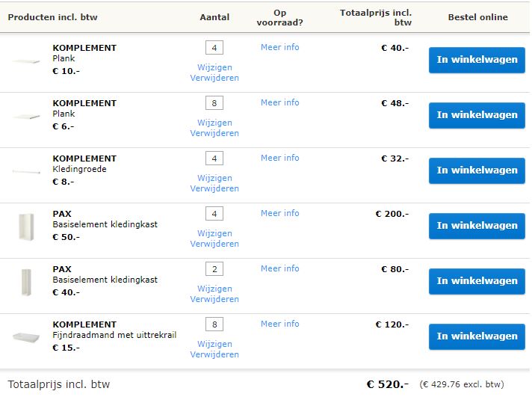Click Wijzigen for the Fijndraadmand item
The height and width of the screenshot is (397, 532).
point(214,344)
